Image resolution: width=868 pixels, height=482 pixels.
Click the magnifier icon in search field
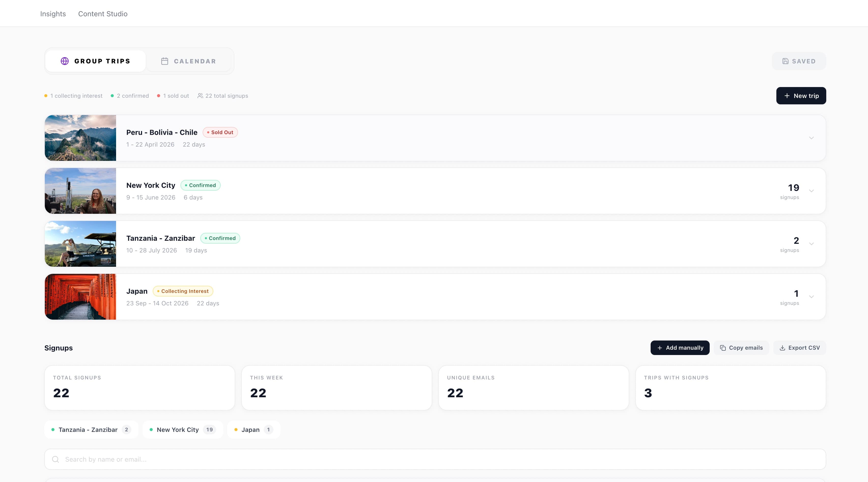click(x=55, y=459)
